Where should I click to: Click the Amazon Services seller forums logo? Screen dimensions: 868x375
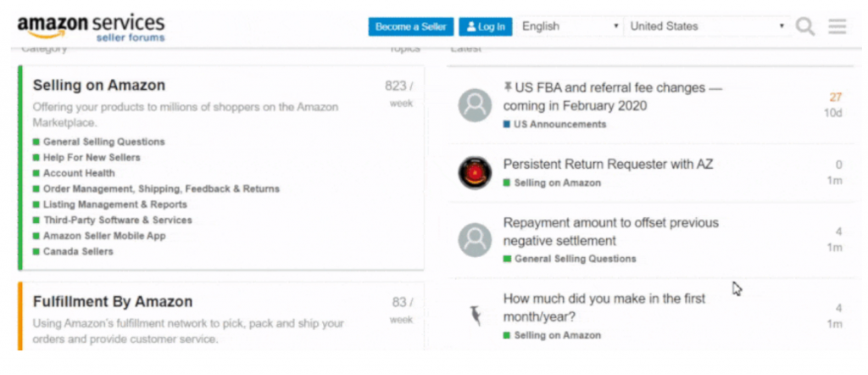[91, 27]
